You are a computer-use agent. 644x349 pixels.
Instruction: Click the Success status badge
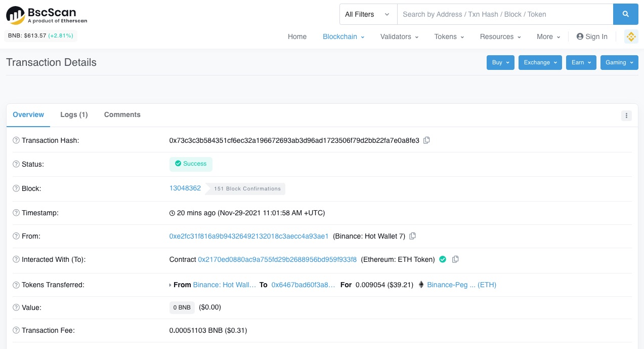(191, 164)
